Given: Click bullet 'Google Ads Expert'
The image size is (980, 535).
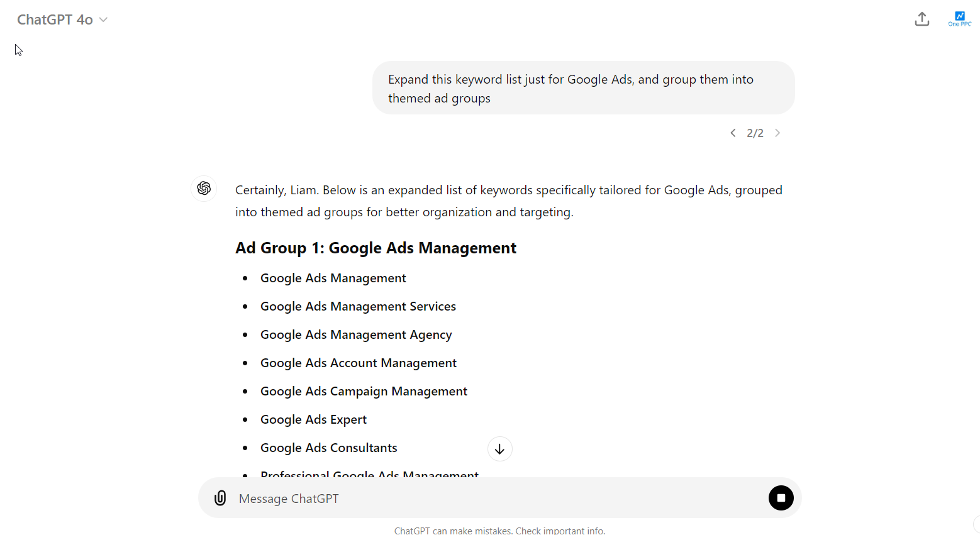Looking at the screenshot, I should 313,419.
